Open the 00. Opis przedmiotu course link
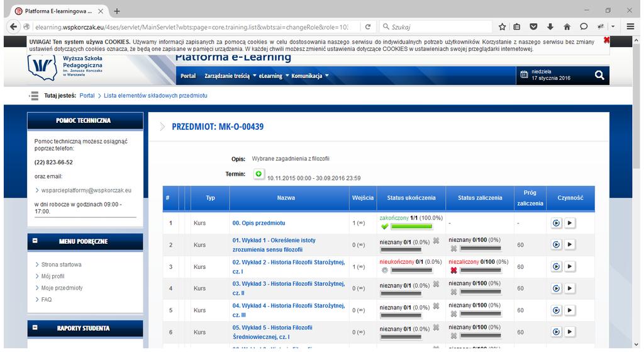The width and height of the screenshot is (644, 352). click(x=258, y=223)
